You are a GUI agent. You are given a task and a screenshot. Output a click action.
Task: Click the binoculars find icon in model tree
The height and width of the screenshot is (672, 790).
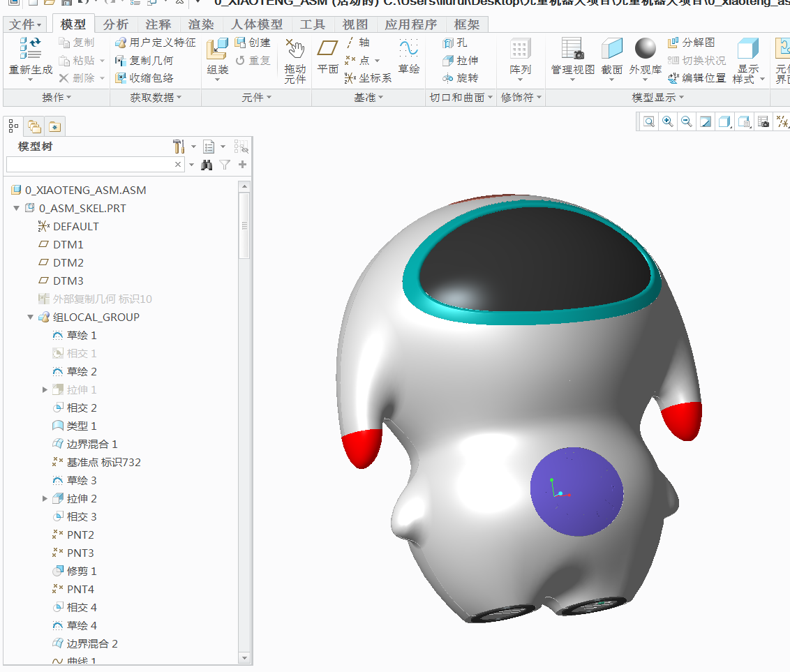207,165
